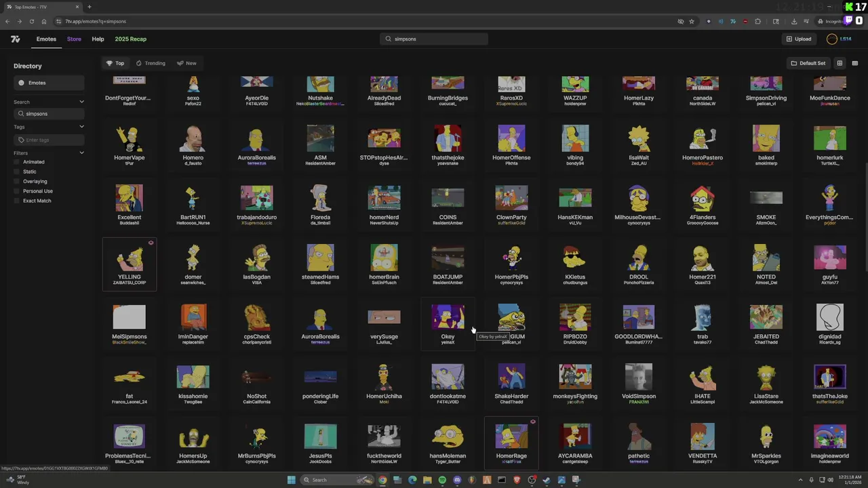Enable the Static filter checkbox
The height and width of the screenshot is (488, 868).
click(x=18, y=171)
